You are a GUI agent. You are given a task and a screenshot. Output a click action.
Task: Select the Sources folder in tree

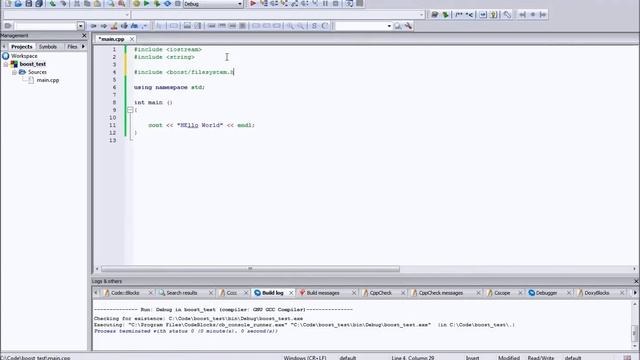click(37, 72)
